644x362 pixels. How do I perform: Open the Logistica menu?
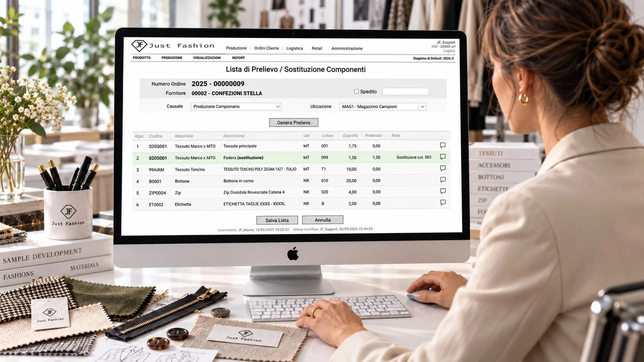(x=295, y=48)
